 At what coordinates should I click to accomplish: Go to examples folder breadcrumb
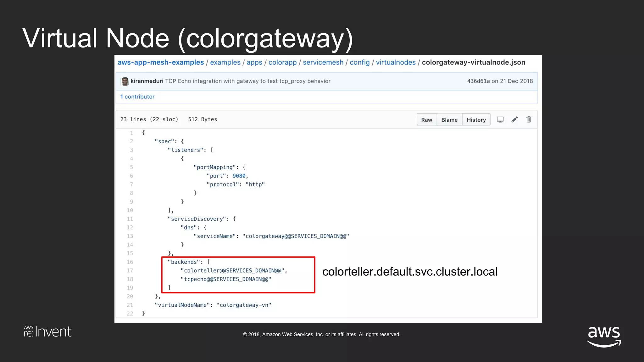click(225, 62)
